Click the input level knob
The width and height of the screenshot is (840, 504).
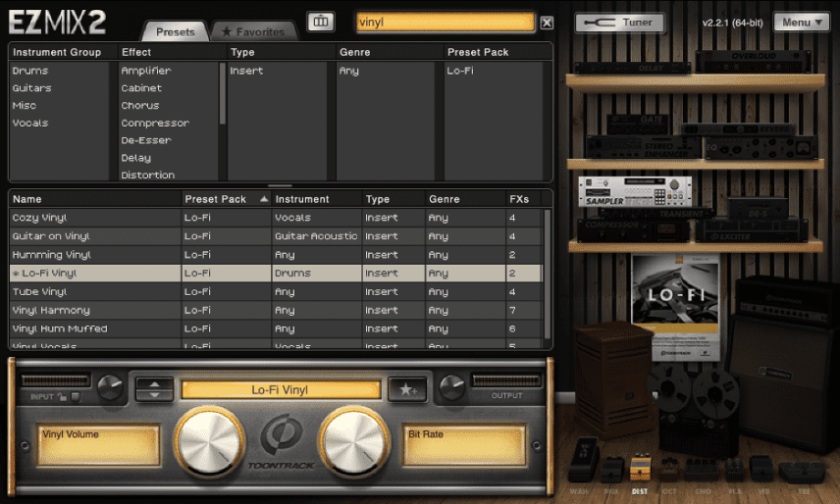[x=110, y=388]
